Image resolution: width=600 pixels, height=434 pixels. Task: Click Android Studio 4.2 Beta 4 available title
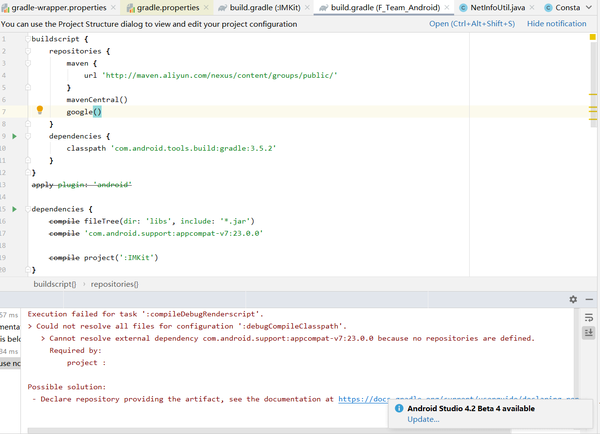point(471,408)
